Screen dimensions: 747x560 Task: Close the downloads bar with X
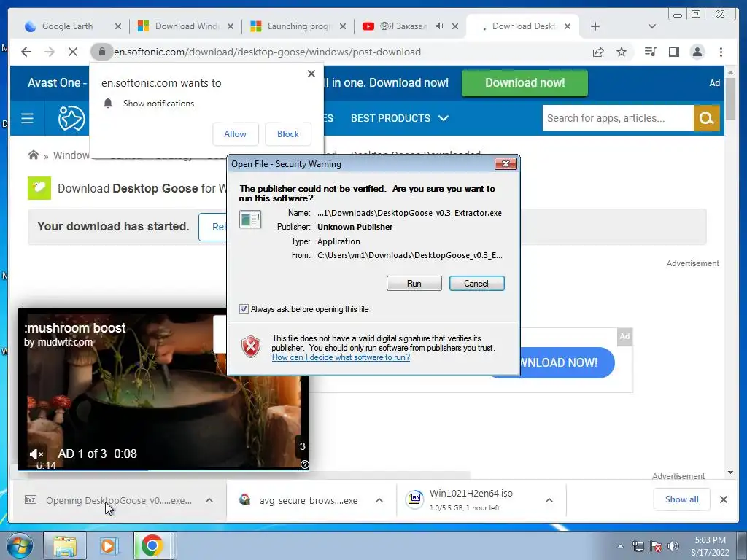point(723,499)
